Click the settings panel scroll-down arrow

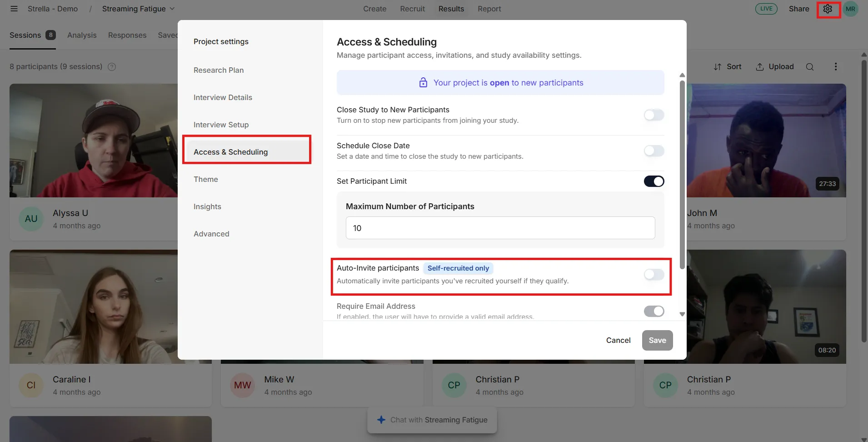click(682, 314)
